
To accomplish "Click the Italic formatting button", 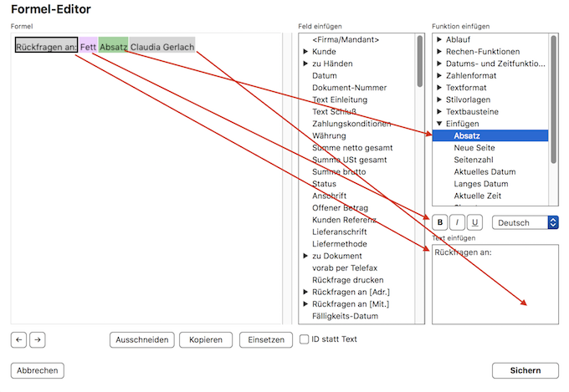I will coord(457,222).
